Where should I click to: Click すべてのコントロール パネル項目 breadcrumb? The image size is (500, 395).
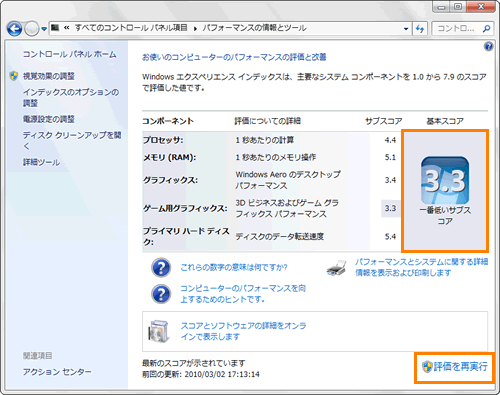point(131,28)
